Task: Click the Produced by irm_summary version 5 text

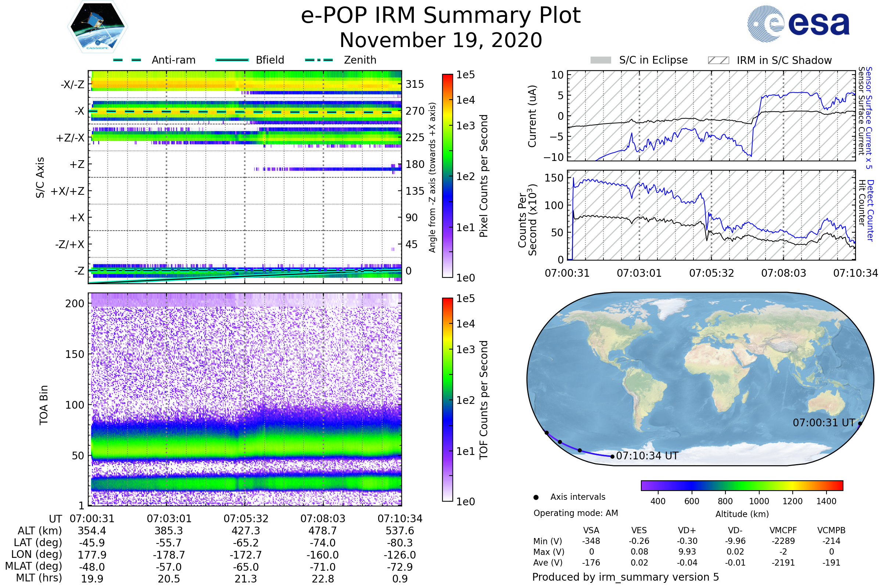Action: click(x=625, y=577)
